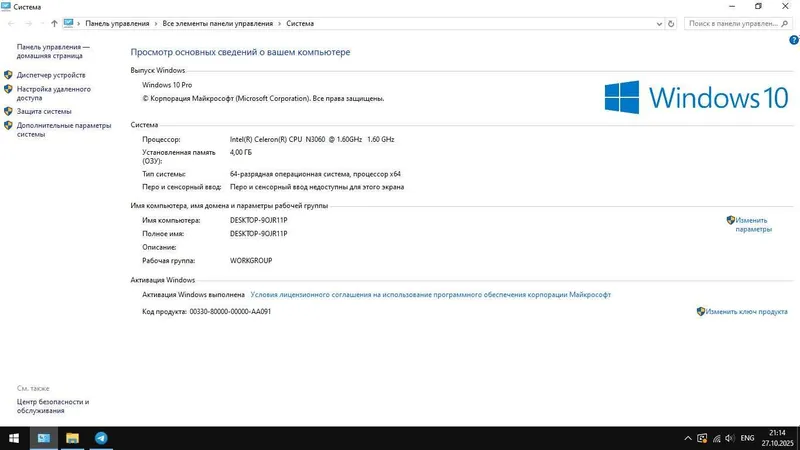Screen dimensions: 800x450
Task: Click the search magnifier icon
Action: (785, 23)
